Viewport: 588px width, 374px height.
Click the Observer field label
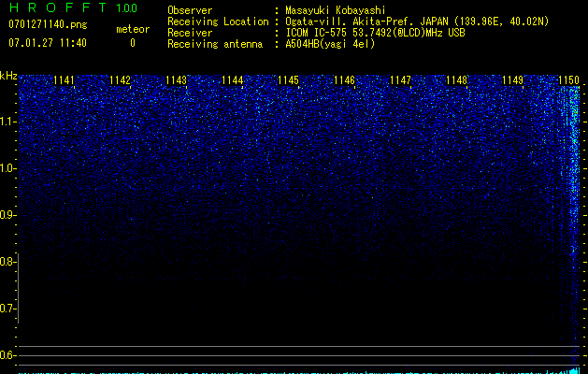tap(190, 10)
